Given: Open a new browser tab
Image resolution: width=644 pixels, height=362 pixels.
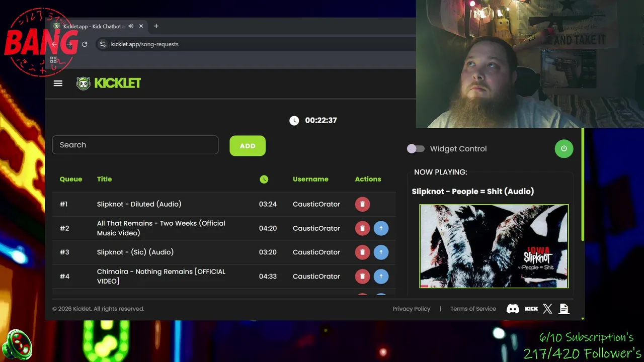Looking at the screenshot, I should click(x=156, y=26).
